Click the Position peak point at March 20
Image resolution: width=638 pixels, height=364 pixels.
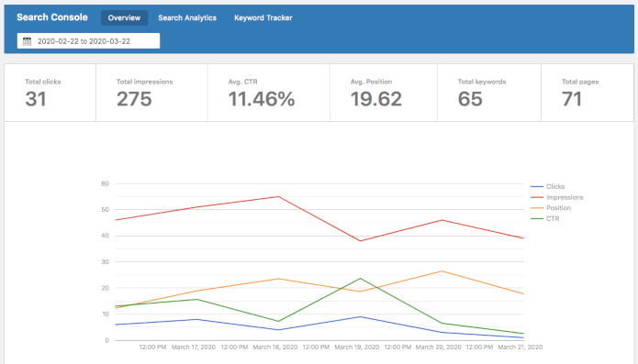(442, 271)
